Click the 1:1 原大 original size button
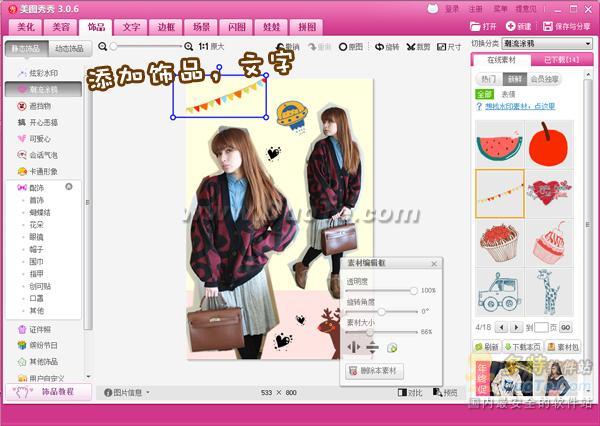 click(211, 47)
